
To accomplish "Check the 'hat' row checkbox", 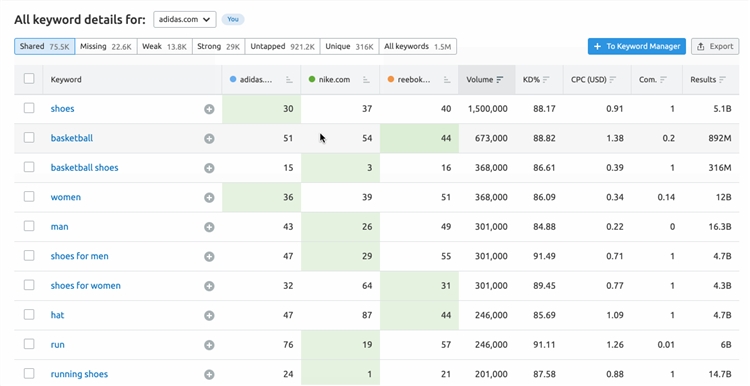I will click(29, 314).
